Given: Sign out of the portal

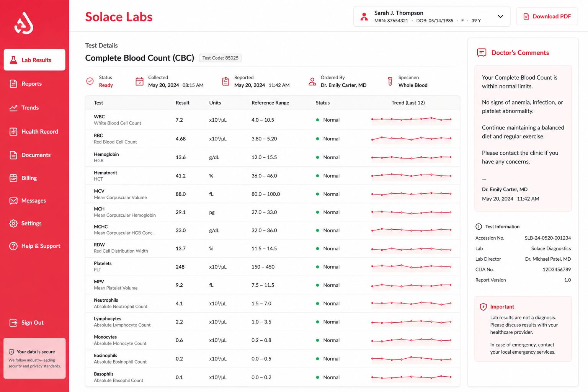Looking at the screenshot, I should (x=32, y=323).
